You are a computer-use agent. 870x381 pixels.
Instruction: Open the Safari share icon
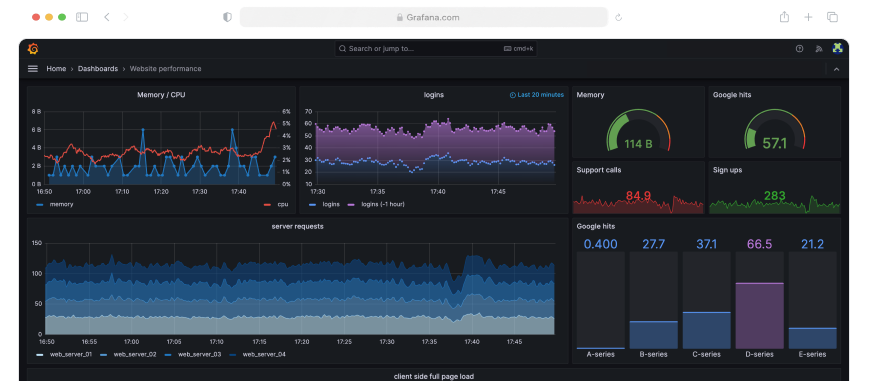[x=784, y=17]
